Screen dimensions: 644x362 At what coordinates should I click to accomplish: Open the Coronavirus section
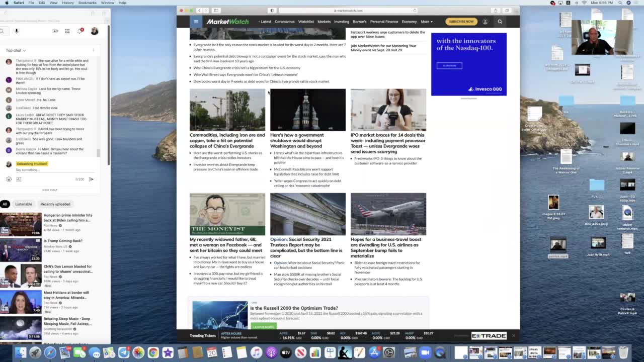click(285, 22)
